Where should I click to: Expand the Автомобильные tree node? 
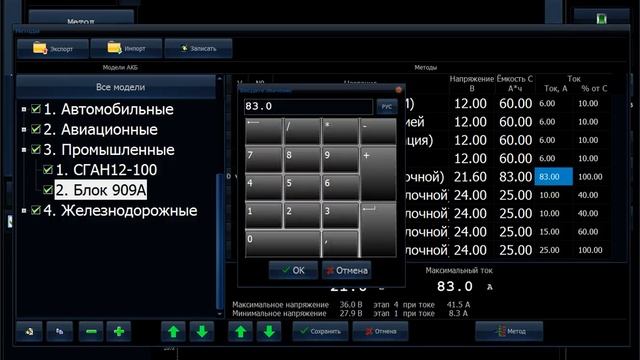coord(24,109)
